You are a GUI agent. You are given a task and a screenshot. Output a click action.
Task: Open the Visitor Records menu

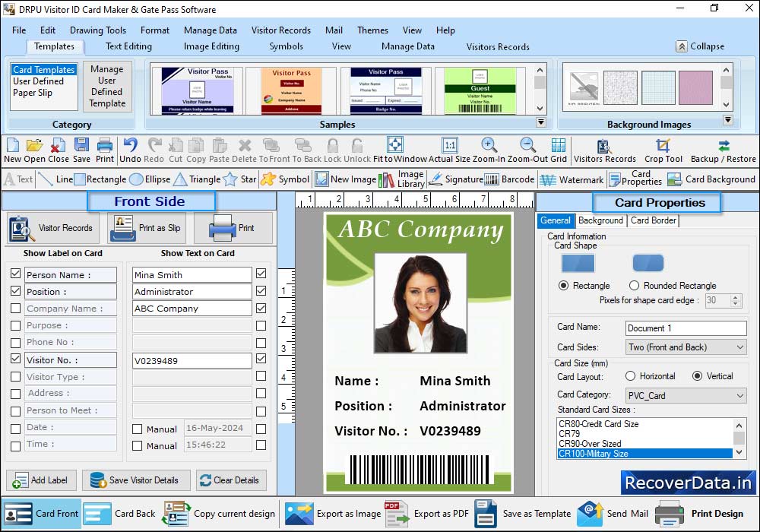click(x=281, y=30)
